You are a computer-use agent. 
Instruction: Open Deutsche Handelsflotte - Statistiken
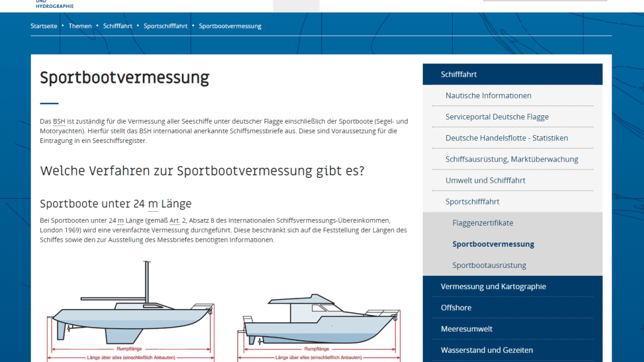[x=507, y=138]
